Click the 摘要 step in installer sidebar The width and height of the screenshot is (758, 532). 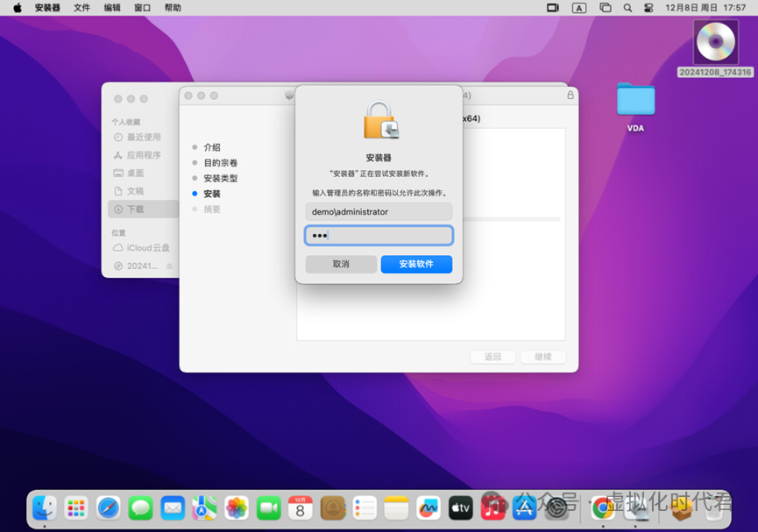(212, 209)
